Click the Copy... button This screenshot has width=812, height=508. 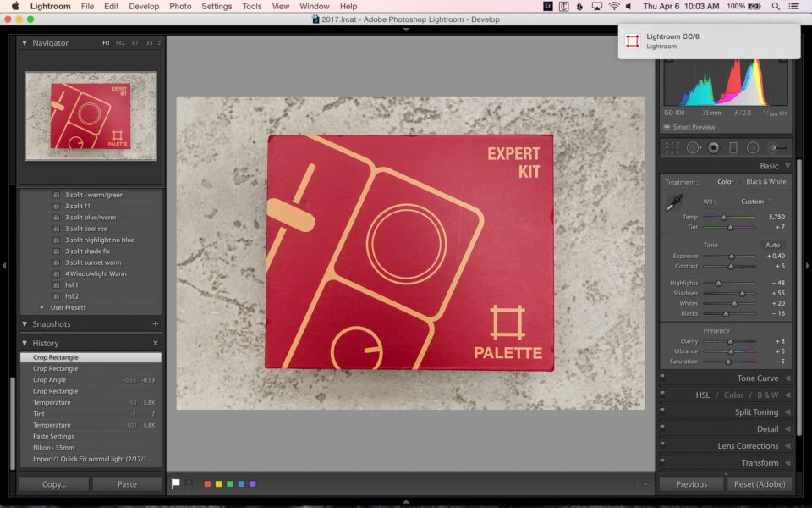pyautogui.click(x=54, y=484)
